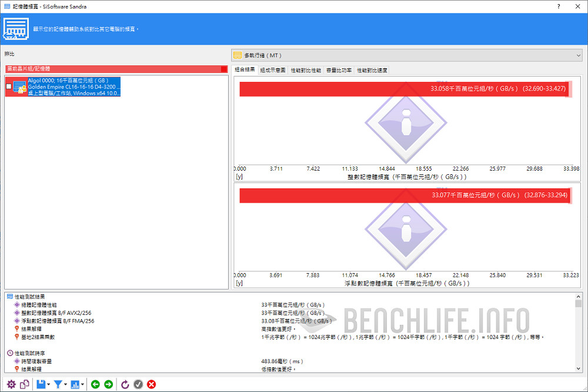Go back with green left arrow
This screenshot has width=588, height=392.
(x=95, y=384)
